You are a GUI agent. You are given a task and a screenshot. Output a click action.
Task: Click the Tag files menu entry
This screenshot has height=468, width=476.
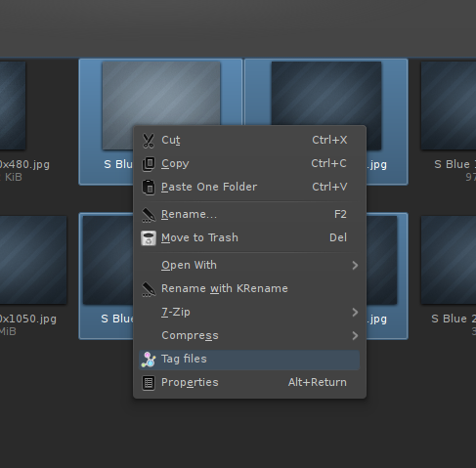pos(249,360)
